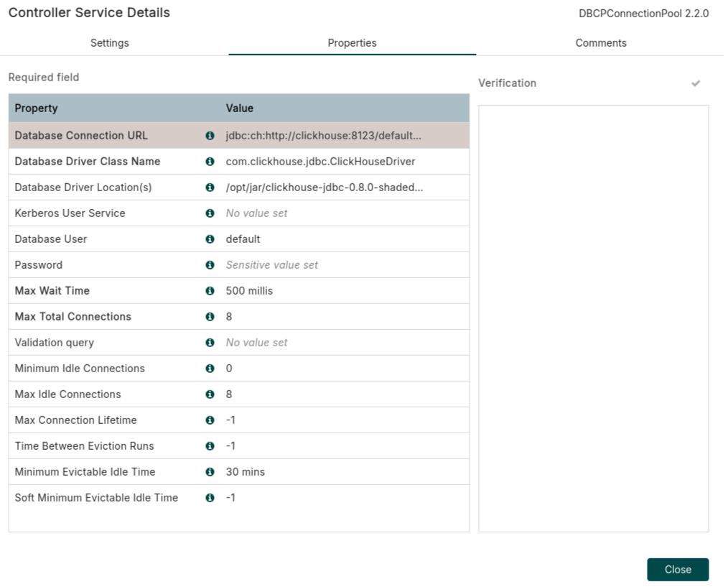The width and height of the screenshot is (728, 587).
Task: Click info icon for Soft Minimum Evictable Idle Time
Action: click(x=210, y=498)
